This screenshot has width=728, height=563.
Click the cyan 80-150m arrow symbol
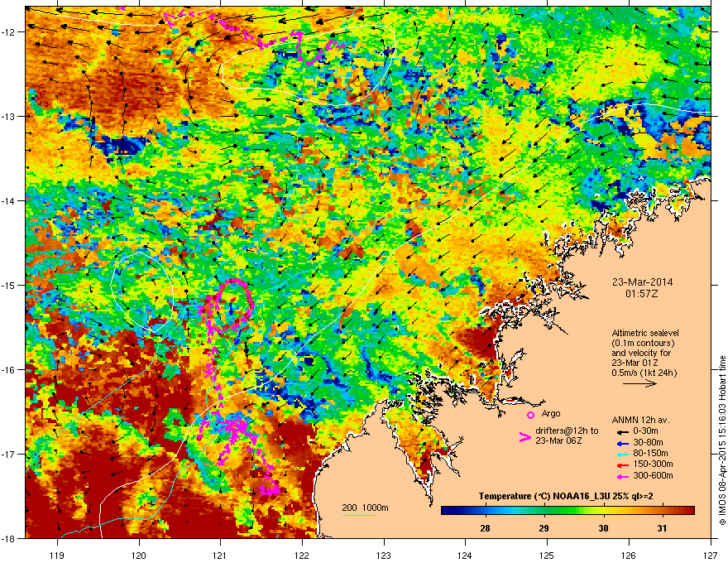click(x=623, y=455)
